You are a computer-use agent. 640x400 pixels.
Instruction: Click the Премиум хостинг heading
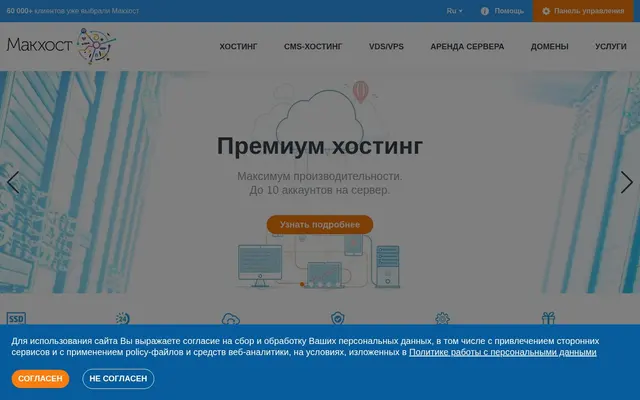coord(320,146)
